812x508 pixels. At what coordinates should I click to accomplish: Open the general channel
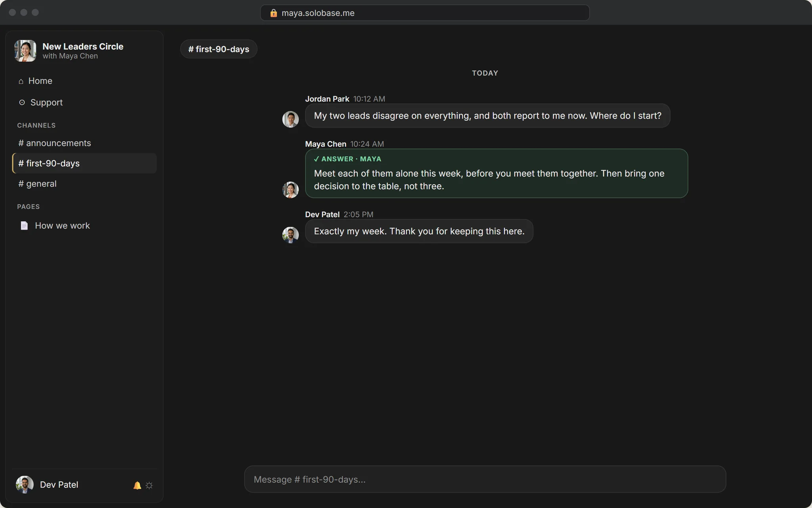click(84, 184)
